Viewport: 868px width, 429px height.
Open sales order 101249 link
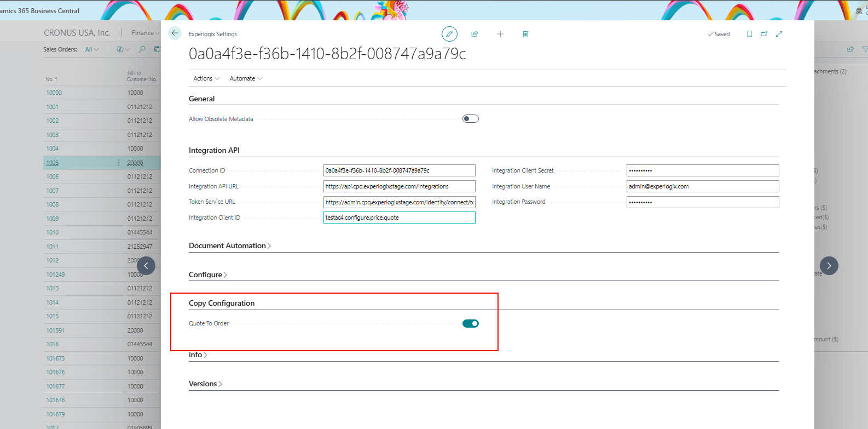coord(55,274)
